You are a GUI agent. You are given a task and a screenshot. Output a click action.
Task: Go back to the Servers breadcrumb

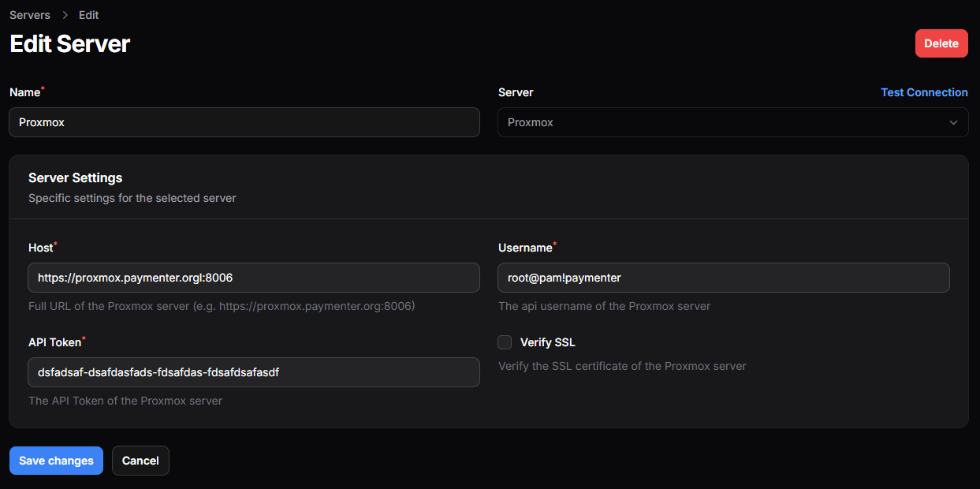(30, 15)
